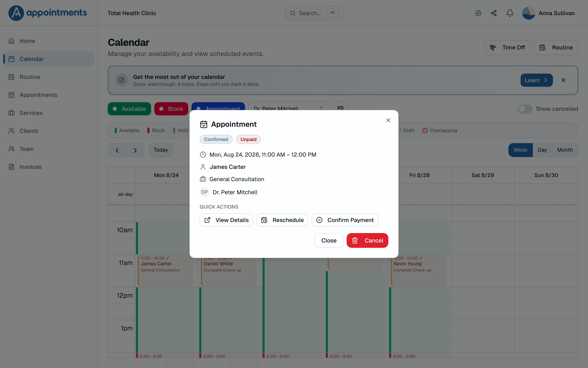
Task: Click the Time Off button
Action: click(x=507, y=47)
